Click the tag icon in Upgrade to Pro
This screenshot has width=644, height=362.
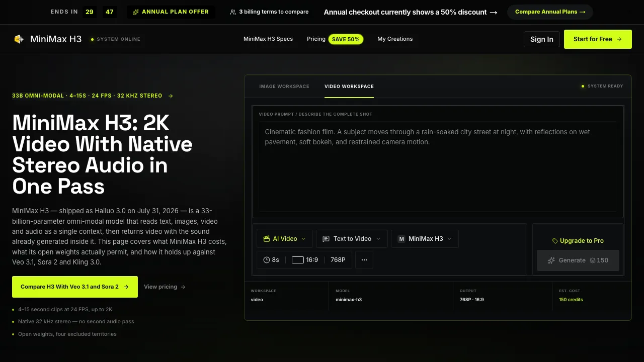pyautogui.click(x=555, y=241)
